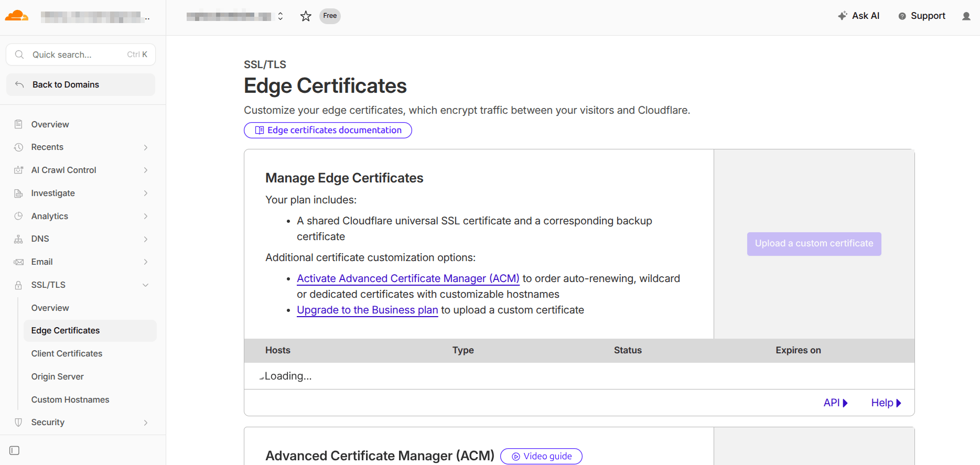The height and width of the screenshot is (465, 980).
Task: Expand the Recents menu chevron
Action: [146, 147]
